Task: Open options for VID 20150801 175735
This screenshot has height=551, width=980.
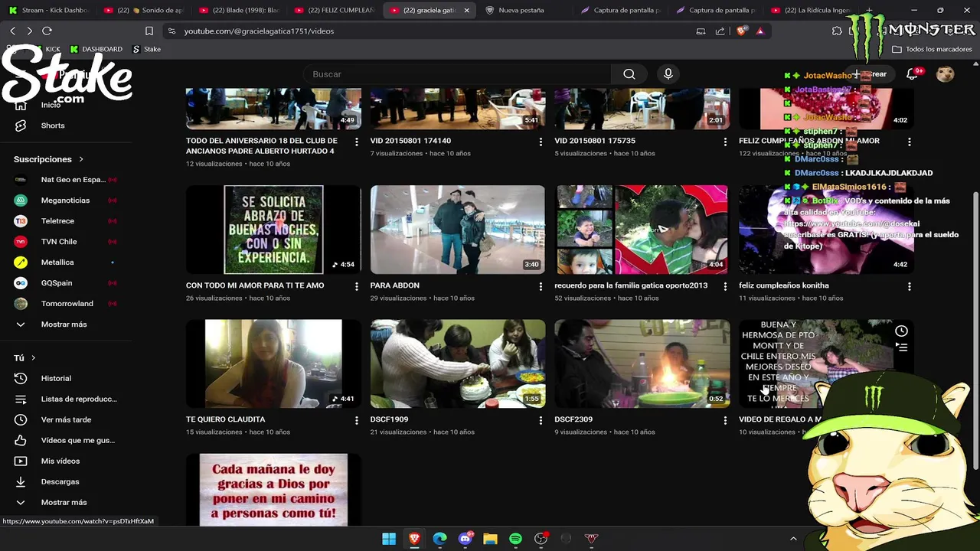Action: (725, 142)
